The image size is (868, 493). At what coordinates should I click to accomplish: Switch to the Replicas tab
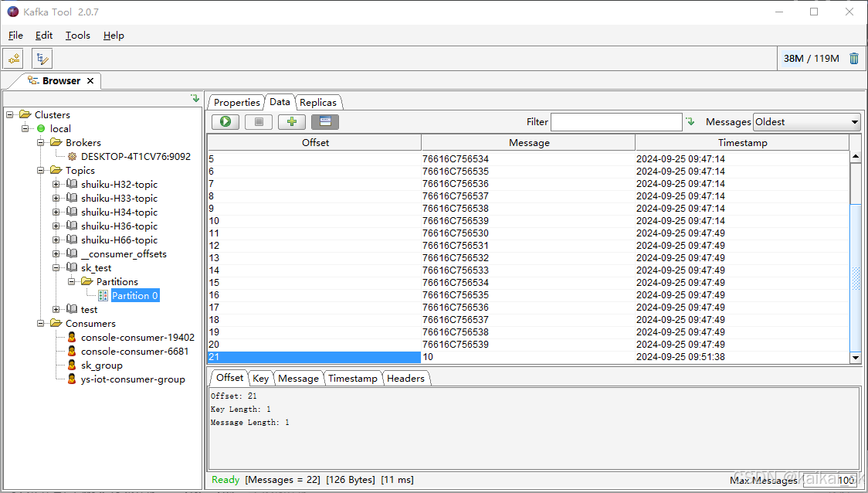point(318,103)
